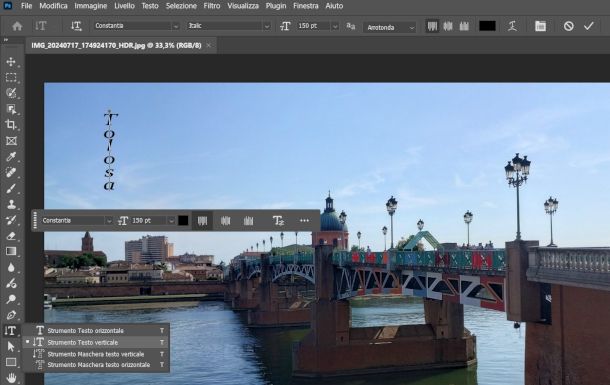Select the Crop tool
The image size is (610, 385).
11,125
